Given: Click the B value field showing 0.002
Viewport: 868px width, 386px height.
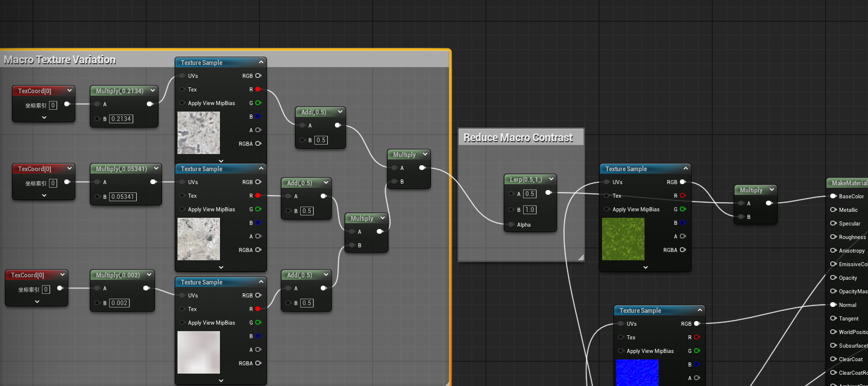Looking at the screenshot, I should [119, 303].
